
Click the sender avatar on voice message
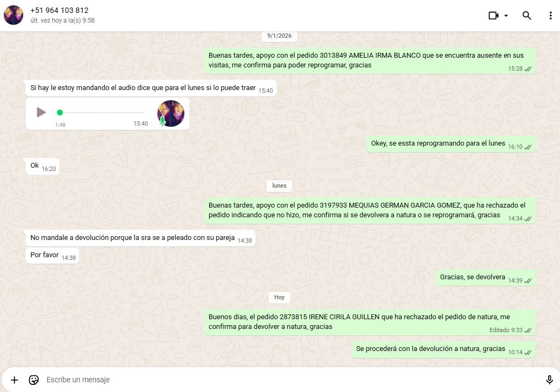tap(171, 113)
